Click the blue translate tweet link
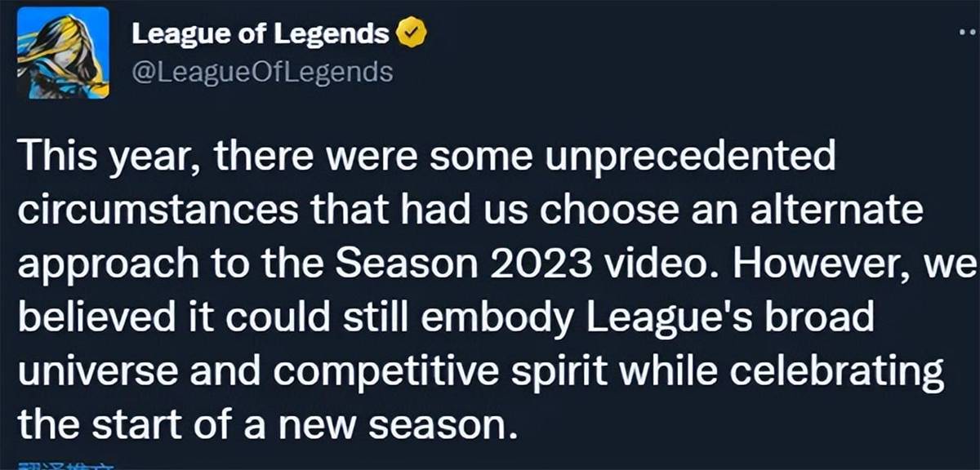This screenshot has width=980, height=470. coord(65,466)
